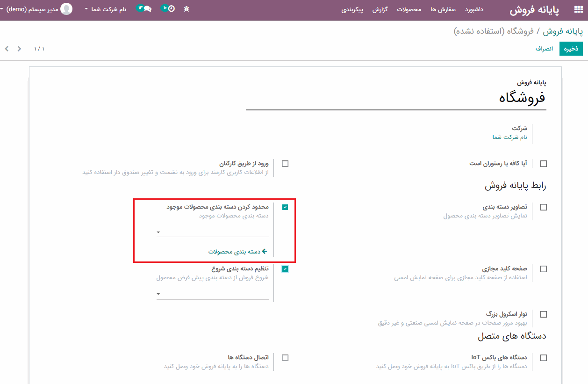588x384 pixels.
Task: Click the انصراف discard button
Action: click(x=544, y=49)
